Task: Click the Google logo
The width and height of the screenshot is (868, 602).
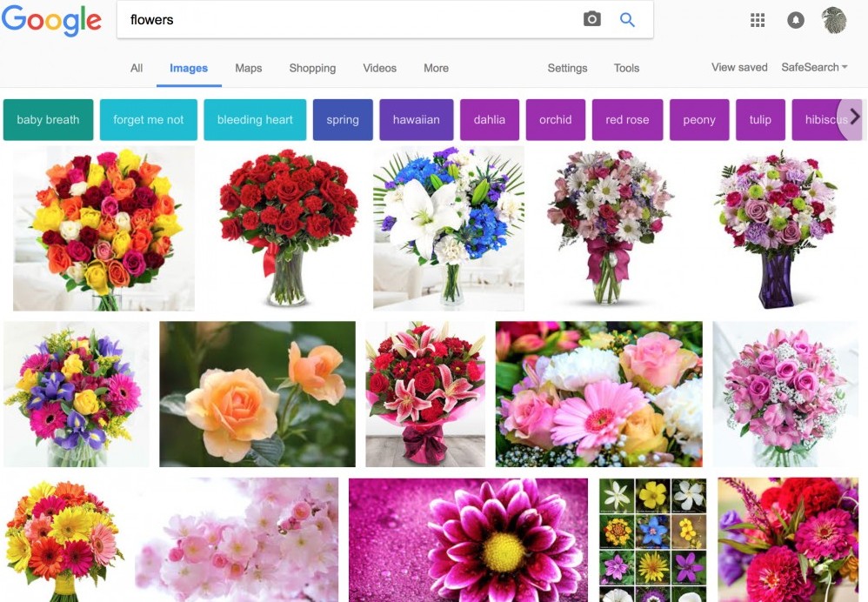Action: (51, 20)
